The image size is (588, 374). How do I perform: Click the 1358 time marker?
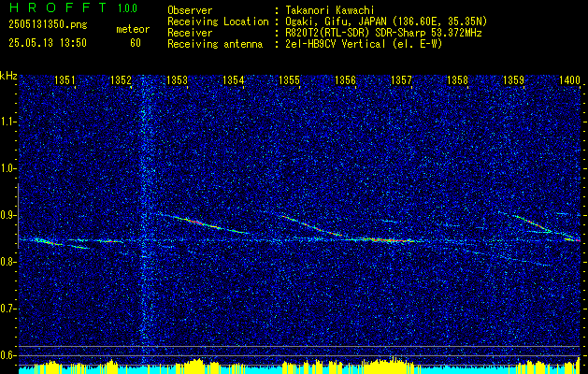point(457,79)
